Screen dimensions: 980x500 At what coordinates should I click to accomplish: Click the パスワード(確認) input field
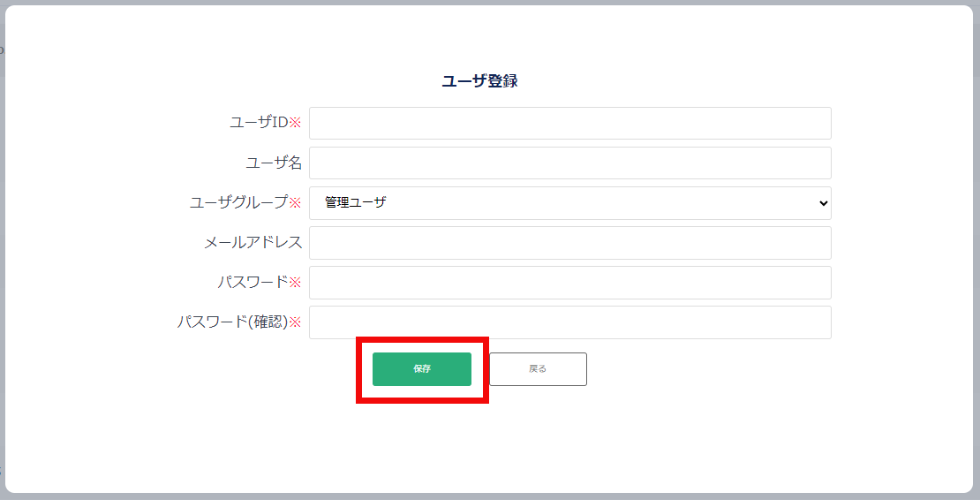(x=570, y=322)
